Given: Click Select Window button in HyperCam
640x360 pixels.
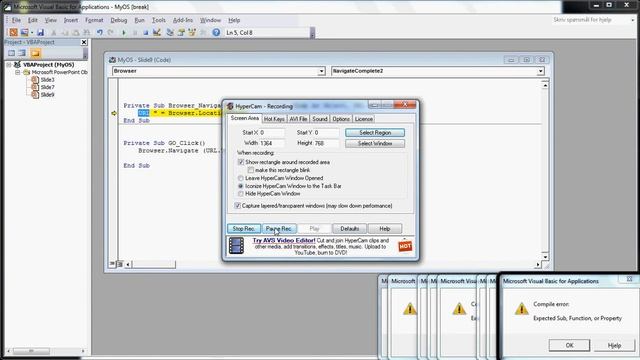Looking at the screenshot, I should pos(375,144).
